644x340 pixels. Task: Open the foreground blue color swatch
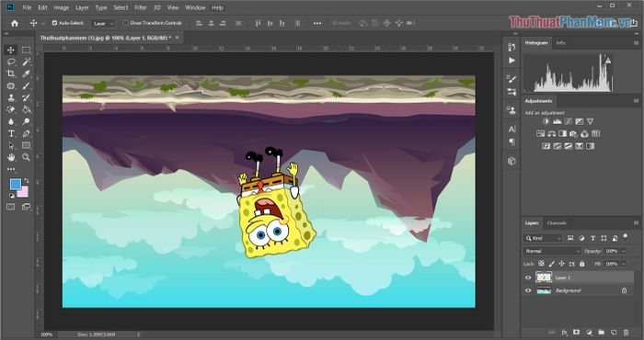[x=16, y=184]
